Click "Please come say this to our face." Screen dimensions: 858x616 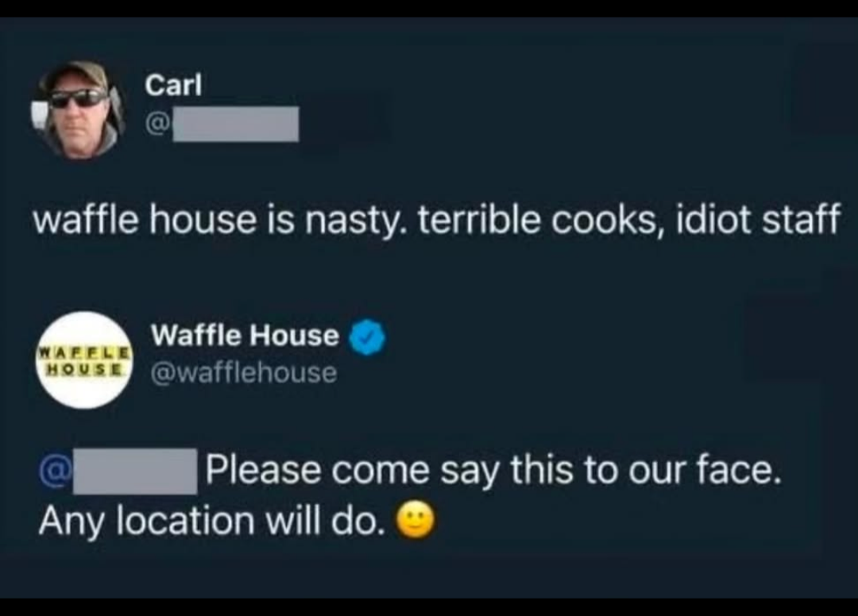click(493, 471)
